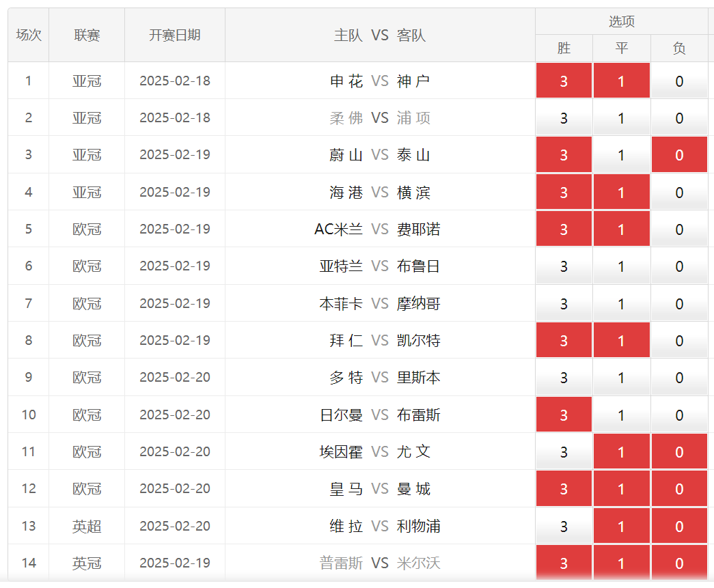Screen dimensions: 714x588
Task: Click the 联赛 column header
Action: click(x=87, y=35)
